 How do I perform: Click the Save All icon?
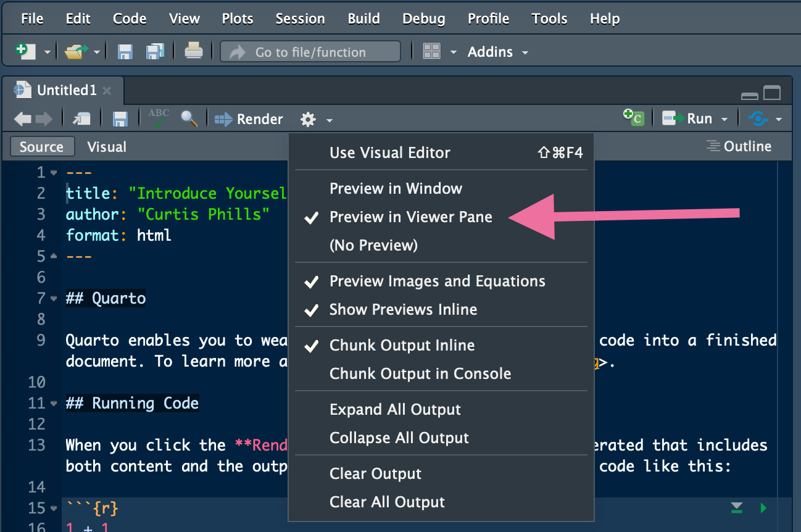click(x=155, y=52)
